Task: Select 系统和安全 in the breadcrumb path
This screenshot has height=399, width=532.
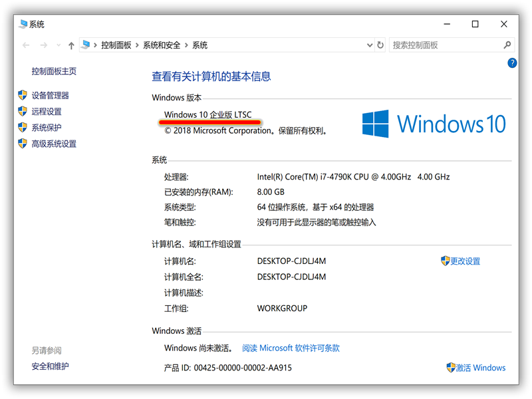Action: [x=162, y=45]
